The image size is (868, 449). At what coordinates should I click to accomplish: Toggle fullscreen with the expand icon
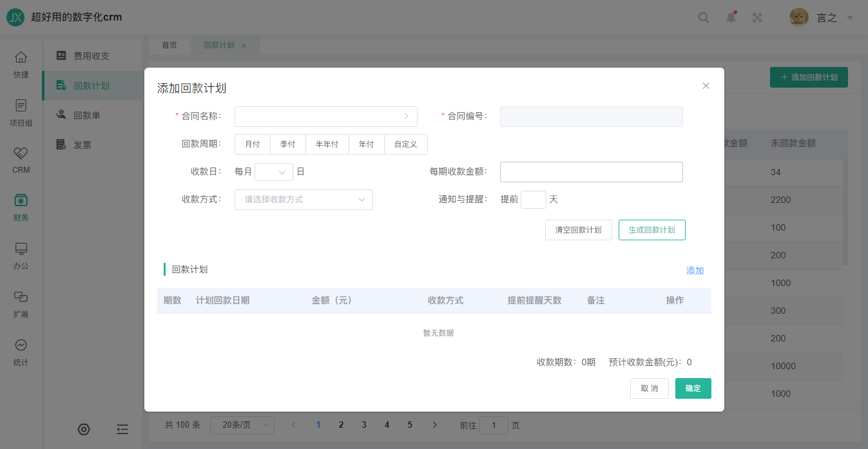758,17
